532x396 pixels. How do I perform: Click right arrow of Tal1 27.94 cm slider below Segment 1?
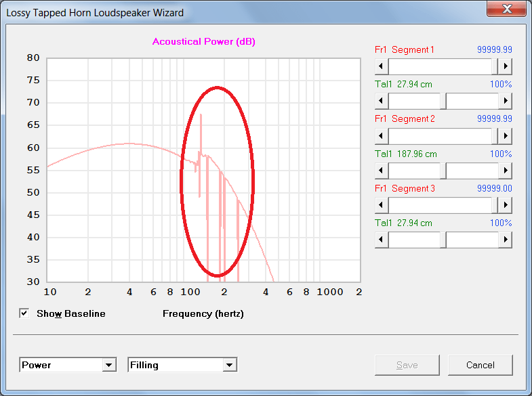(x=505, y=101)
